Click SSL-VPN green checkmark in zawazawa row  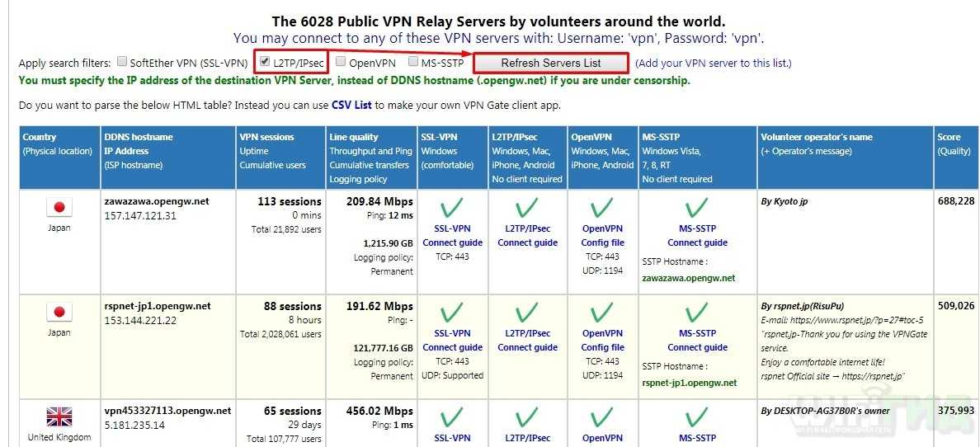pyautogui.click(x=452, y=208)
